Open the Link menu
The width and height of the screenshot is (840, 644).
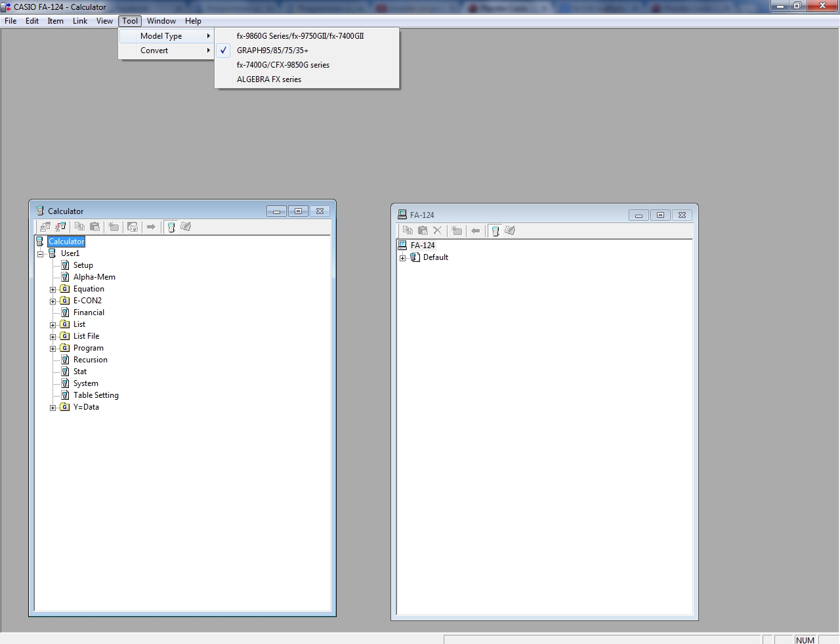tap(80, 21)
